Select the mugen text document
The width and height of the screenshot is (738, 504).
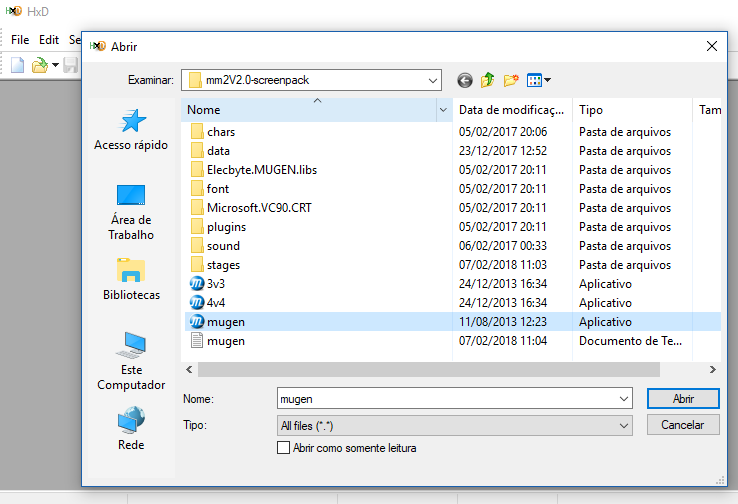(x=217, y=341)
